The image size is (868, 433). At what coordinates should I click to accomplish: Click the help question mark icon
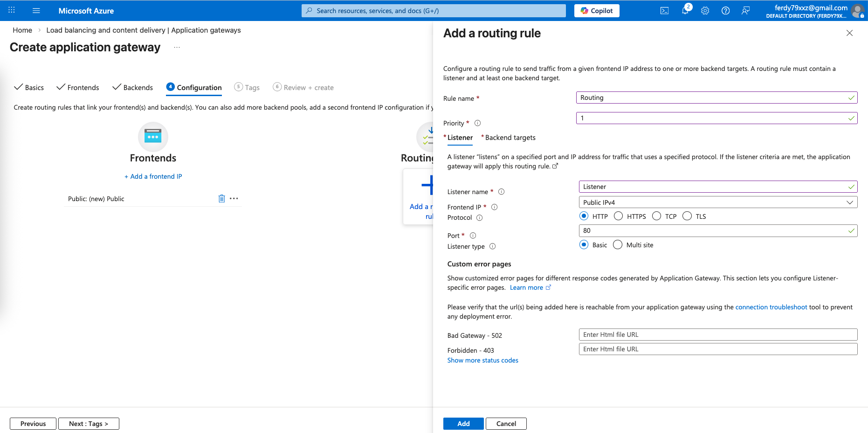coord(725,11)
